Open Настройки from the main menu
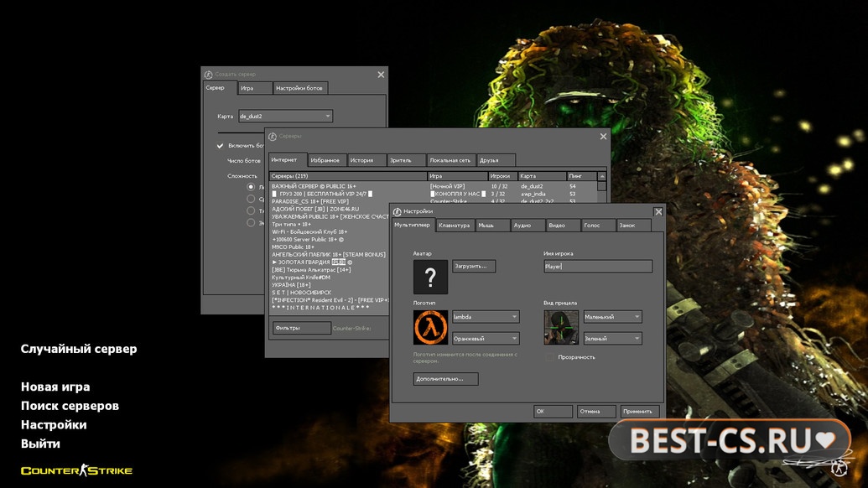Screen dimensions: 868x488 pos(54,425)
